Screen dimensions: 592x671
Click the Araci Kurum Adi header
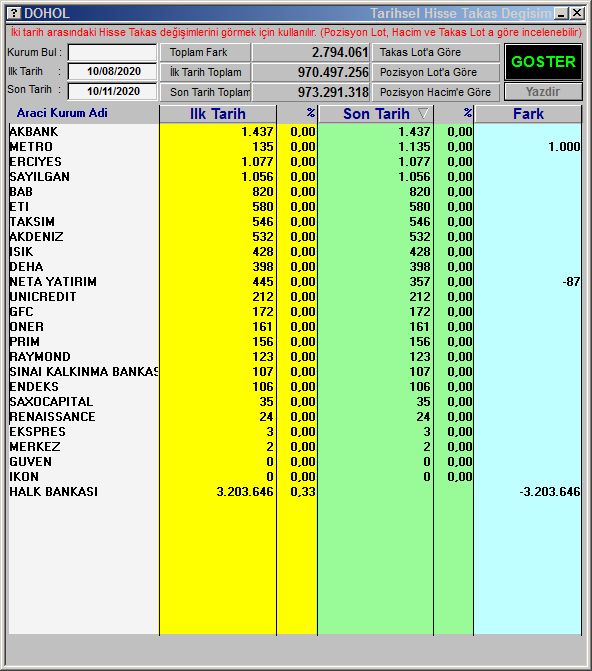(62, 113)
